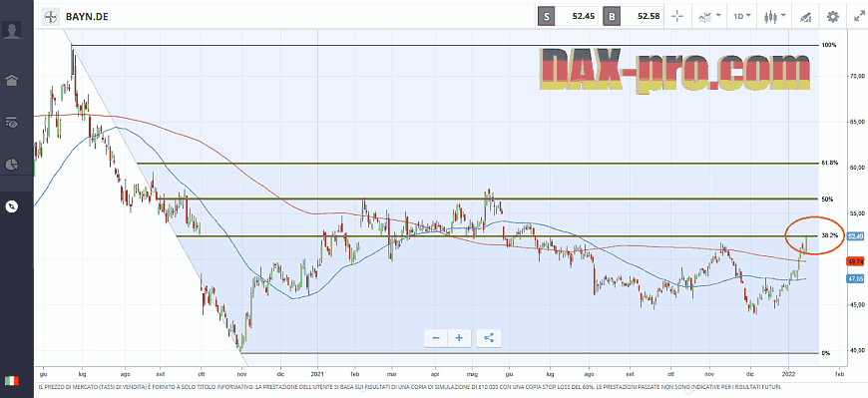
Task: Click the 0% Fibonacci level label
Action: point(825,352)
